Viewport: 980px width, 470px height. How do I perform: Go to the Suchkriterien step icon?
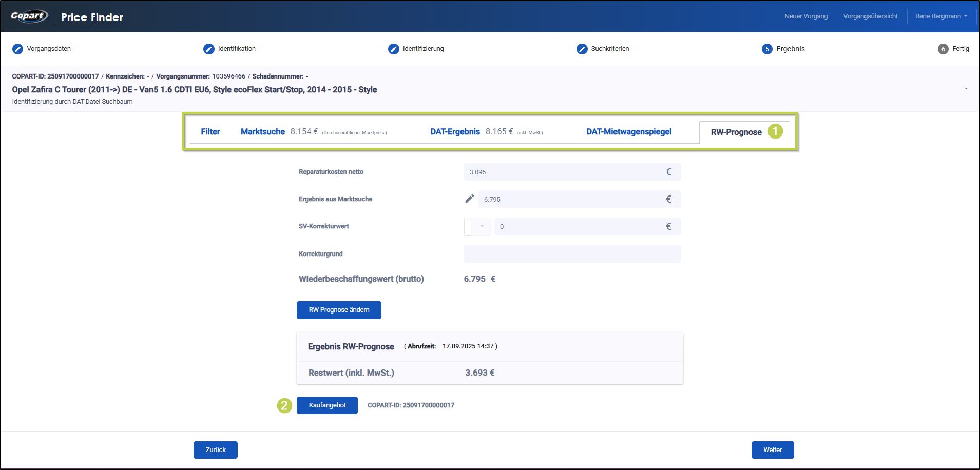[x=582, y=49]
